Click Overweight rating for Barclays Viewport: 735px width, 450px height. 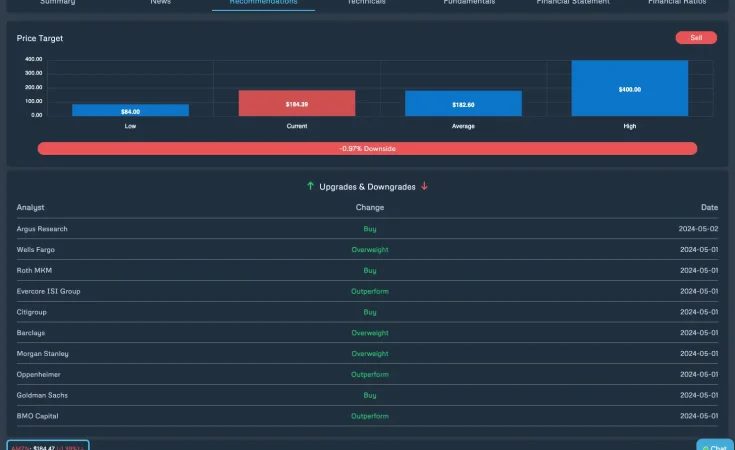[370, 333]
